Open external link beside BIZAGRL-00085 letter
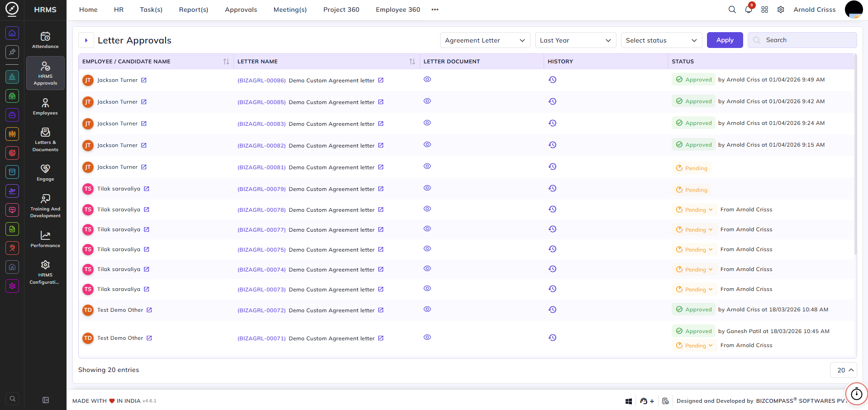Screen dimensions: 868x410 pos(381,102)
